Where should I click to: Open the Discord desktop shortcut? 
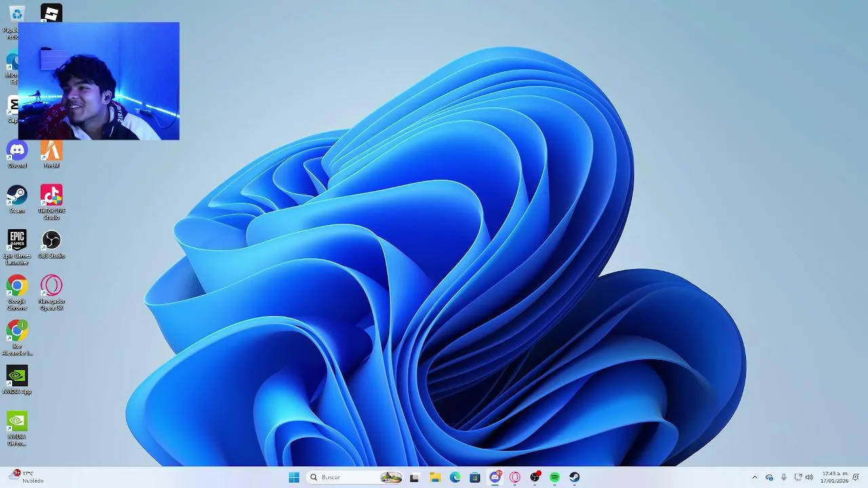click(17, 155)
